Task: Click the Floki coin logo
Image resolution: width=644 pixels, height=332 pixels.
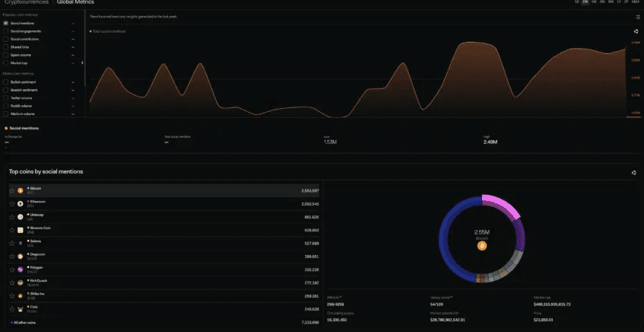Action: tap(21, 309)
